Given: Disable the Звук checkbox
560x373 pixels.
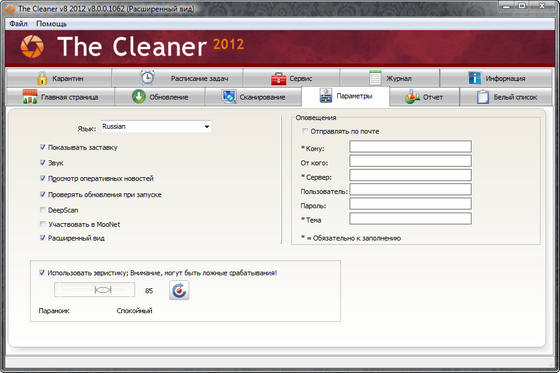Looking at the screenshot, I should coord(43,163).
